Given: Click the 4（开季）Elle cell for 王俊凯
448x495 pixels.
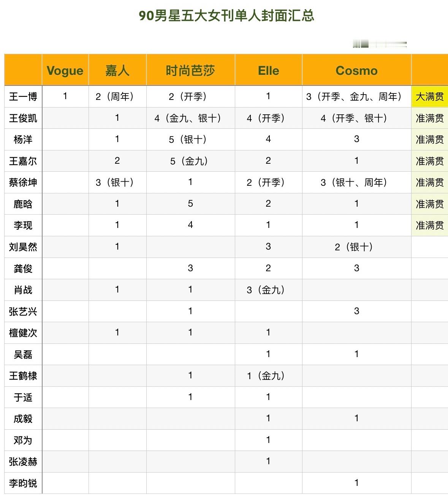Looking at the screenshot, I should (268, 118).
